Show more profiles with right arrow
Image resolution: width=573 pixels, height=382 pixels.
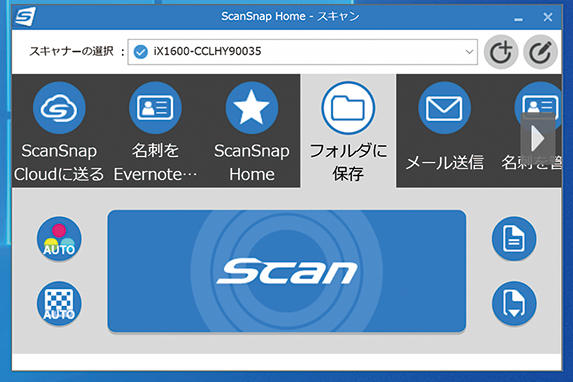(538, 138)
